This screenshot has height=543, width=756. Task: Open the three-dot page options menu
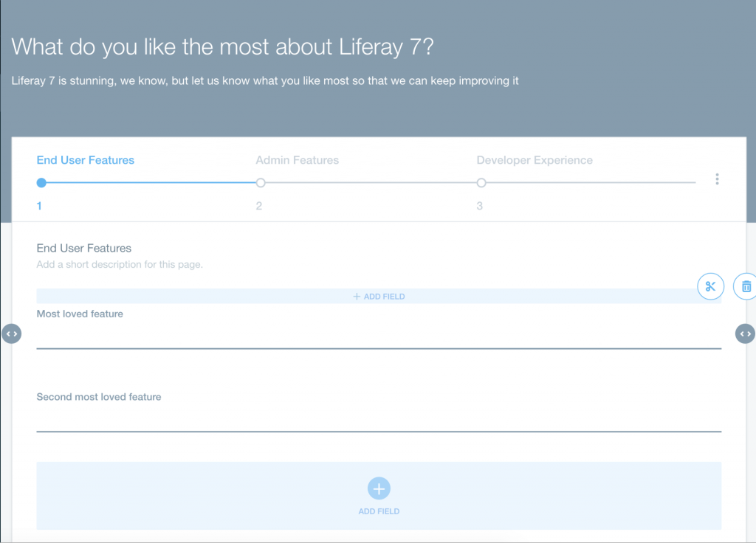point(717,179)
